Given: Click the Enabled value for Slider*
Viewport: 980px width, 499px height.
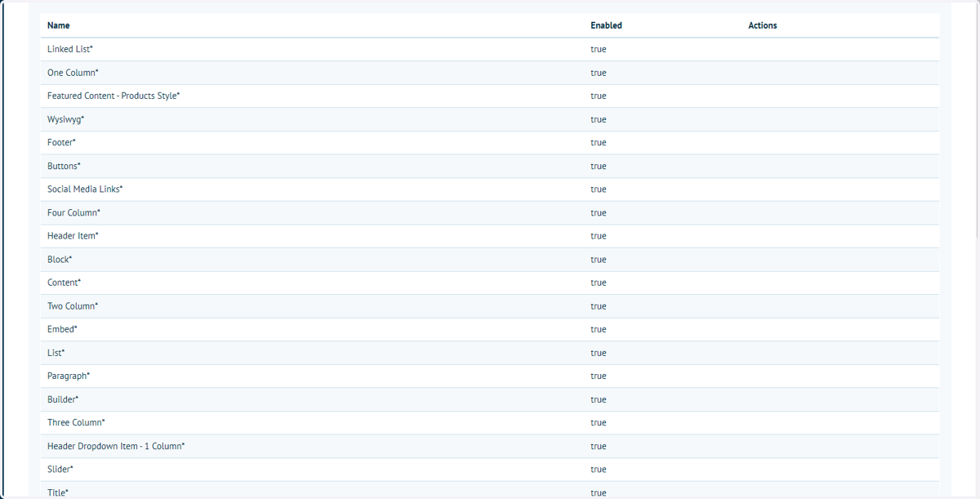Looking at the screenshot, I should 599,469.
